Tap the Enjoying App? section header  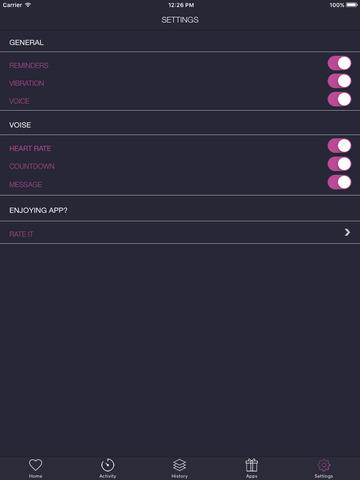[38, 210]
